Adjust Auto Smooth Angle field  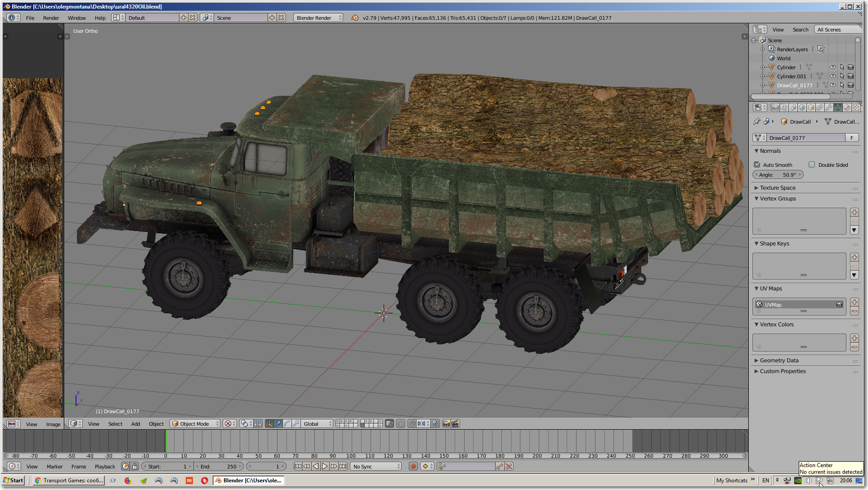(x=778, y=174)
